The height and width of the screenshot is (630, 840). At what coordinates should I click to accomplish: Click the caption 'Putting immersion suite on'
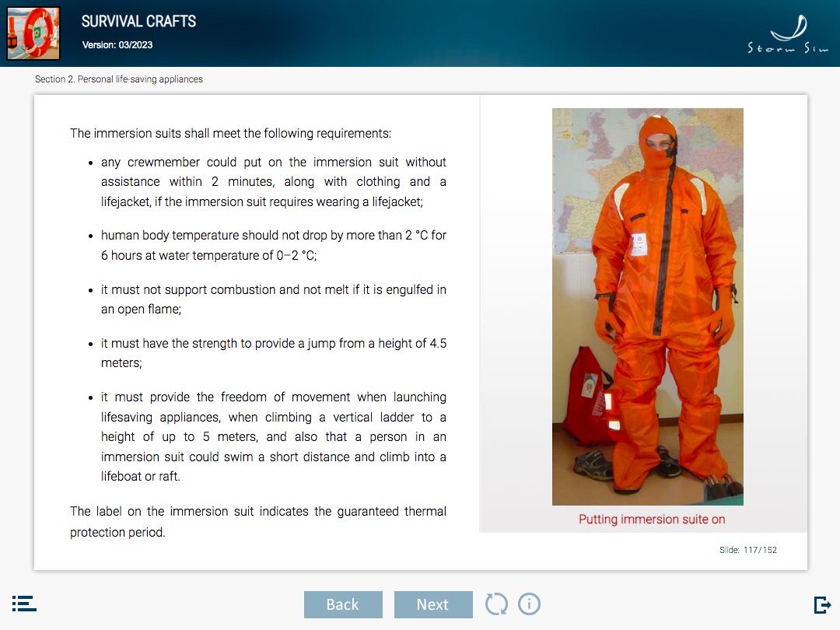click(x=652, y=519)
